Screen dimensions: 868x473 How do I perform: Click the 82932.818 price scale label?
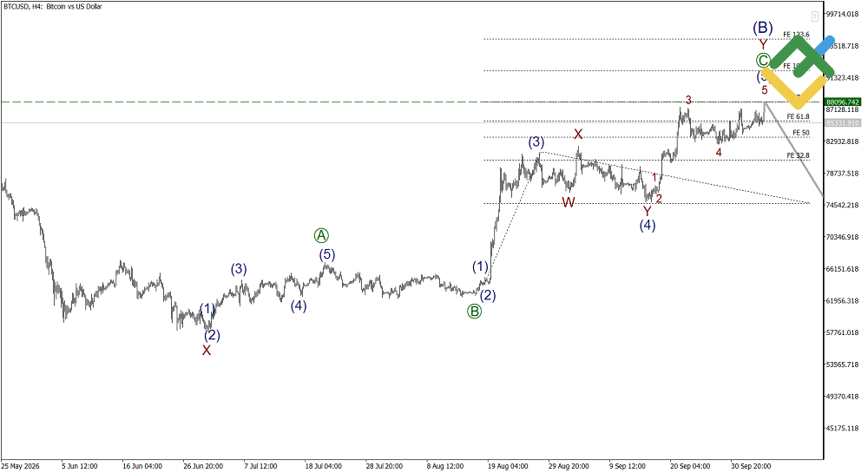[843, 141]
